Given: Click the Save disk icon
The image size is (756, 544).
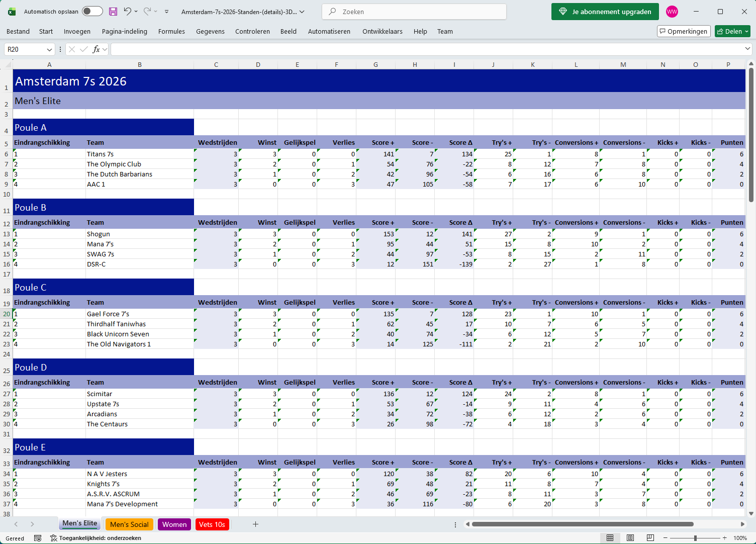Looking at the screenshot, I should tap(113, 11).
